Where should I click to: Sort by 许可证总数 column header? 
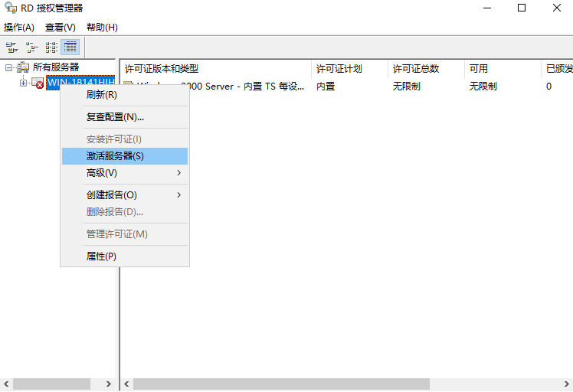(x=426, y=69)
